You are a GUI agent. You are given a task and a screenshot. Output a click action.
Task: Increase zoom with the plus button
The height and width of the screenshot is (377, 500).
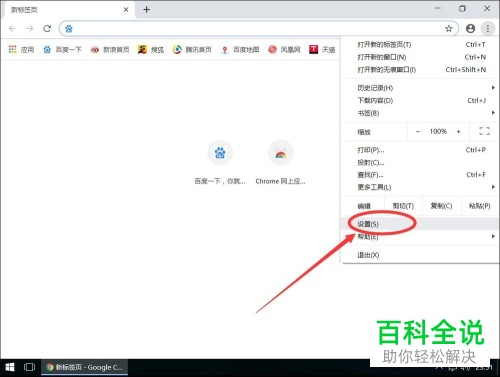[458, 131]
